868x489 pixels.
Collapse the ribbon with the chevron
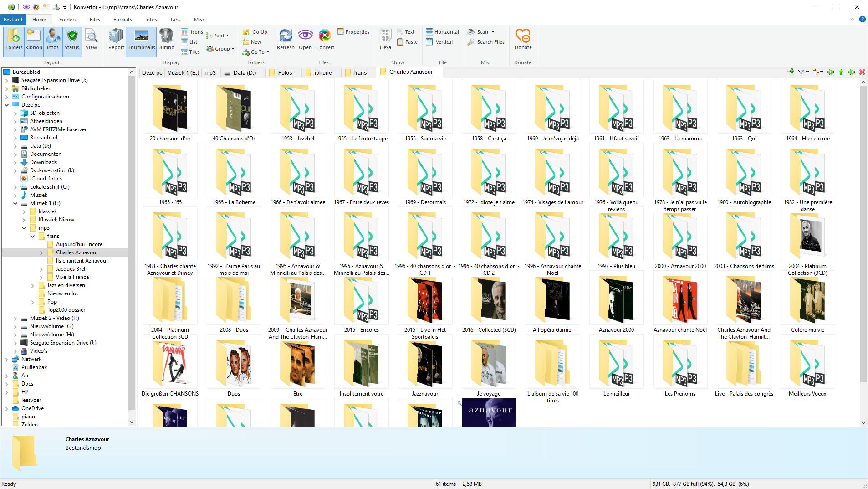pyautogui.click(x=853, y=19)
